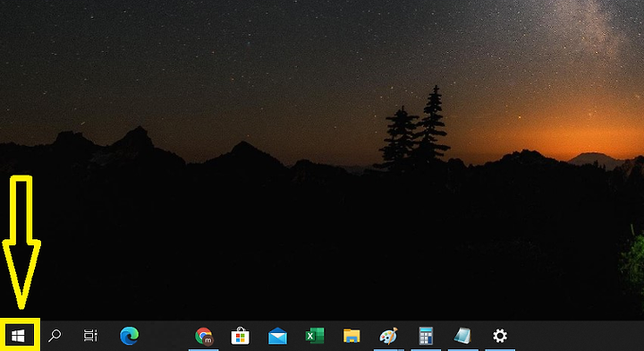Open the Mail app envelope icon

coord(277,336)
